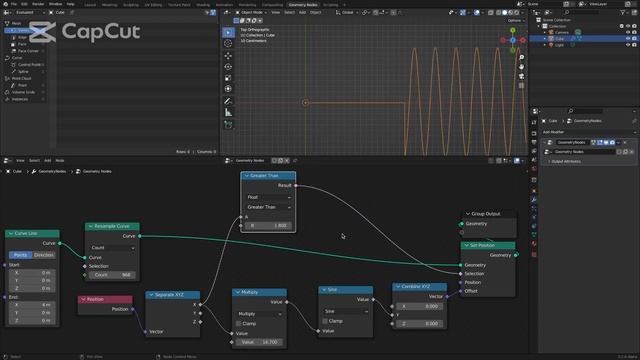Switch to the Shading workspace tab
The height and width of the screenshot is (360, 640).
coord(203,5)
